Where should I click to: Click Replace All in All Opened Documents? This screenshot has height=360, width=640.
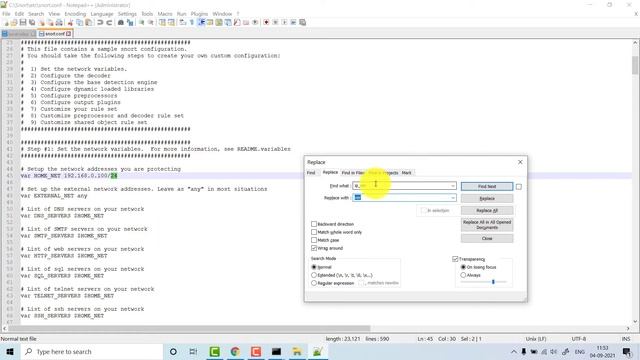click(x=487, y=225)
